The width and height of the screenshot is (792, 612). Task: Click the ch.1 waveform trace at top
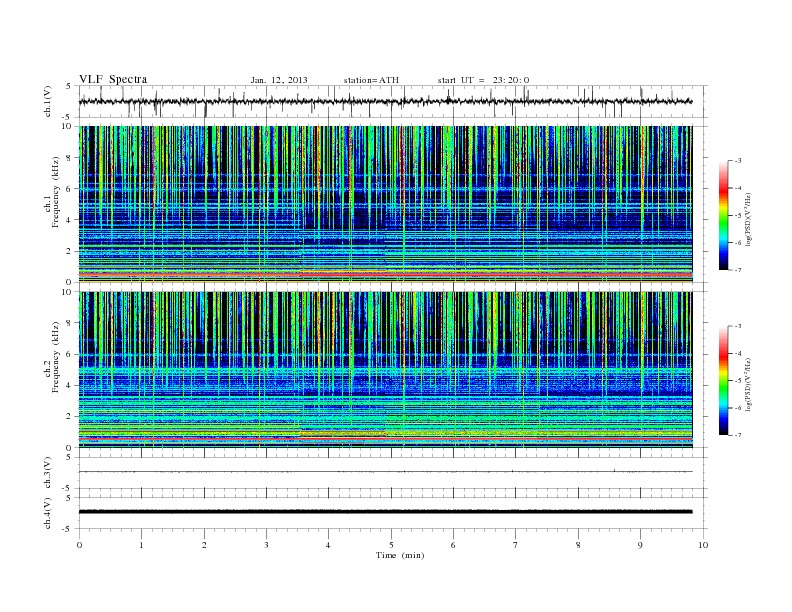click(385, 101)
